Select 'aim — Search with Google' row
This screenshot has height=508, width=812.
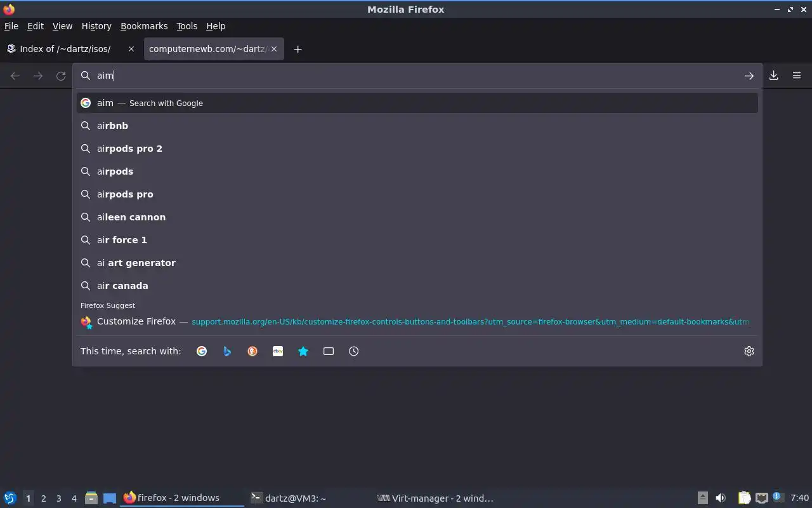[417, 103]
